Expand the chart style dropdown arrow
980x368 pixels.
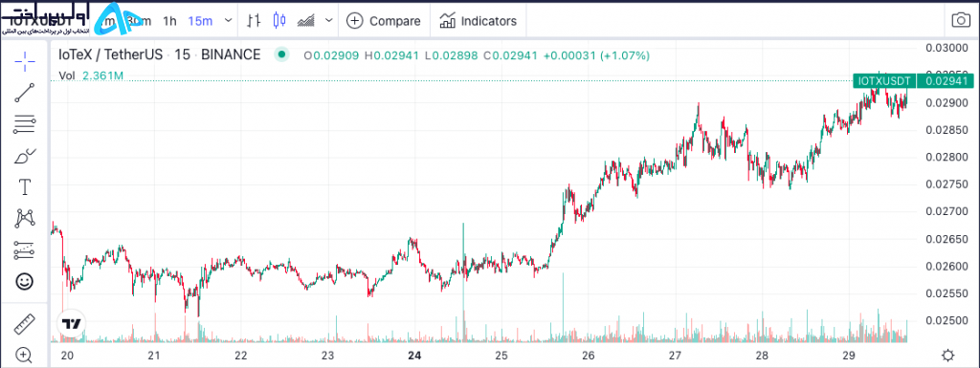point(329,21)
